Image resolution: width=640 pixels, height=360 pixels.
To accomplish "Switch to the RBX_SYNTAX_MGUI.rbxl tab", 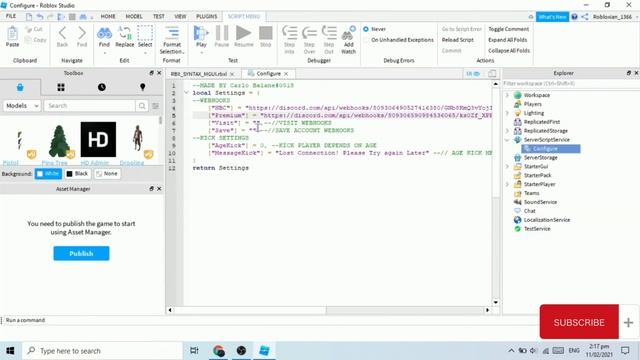I will tap(199, 74).
